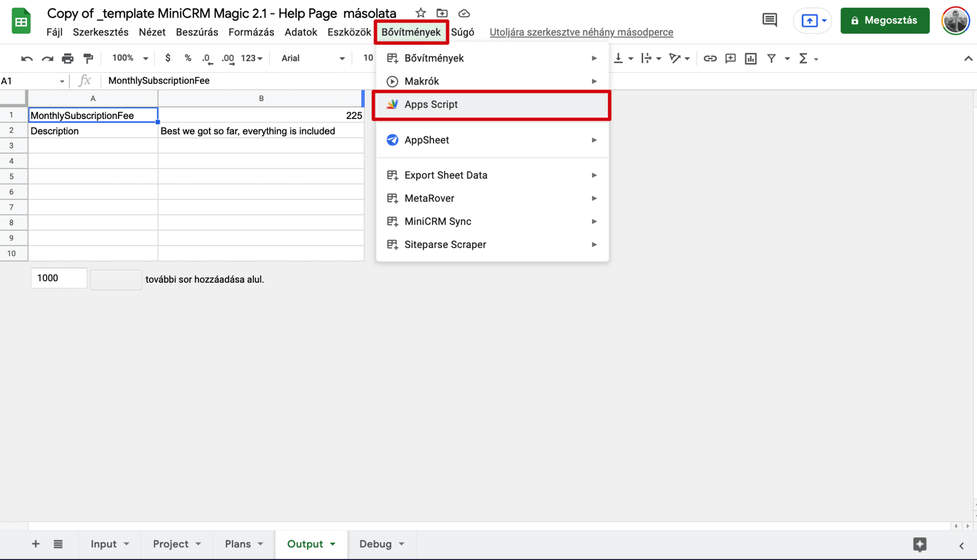This screenshot has width=977, height=560.
Task: Open the text rotation dropdown
Action: tap(679, 58)
